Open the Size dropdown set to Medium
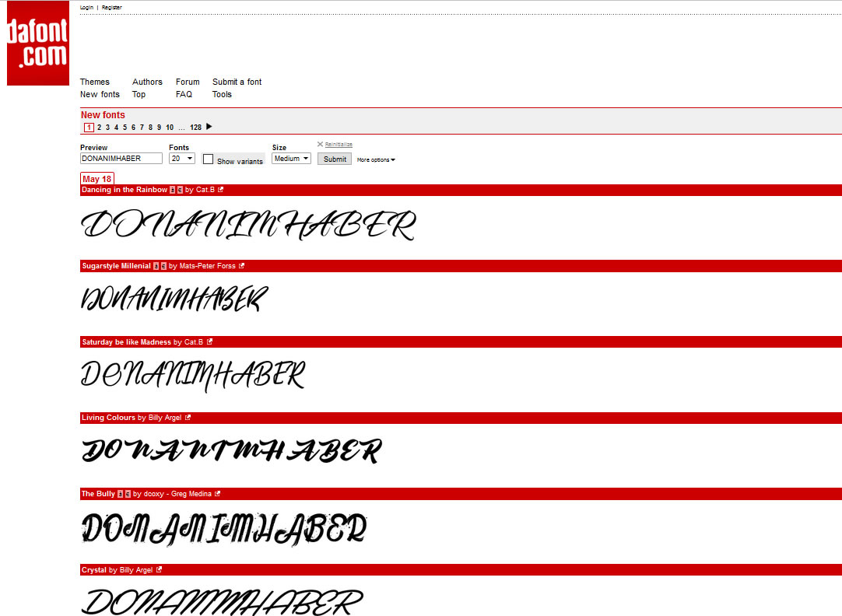 291,159
